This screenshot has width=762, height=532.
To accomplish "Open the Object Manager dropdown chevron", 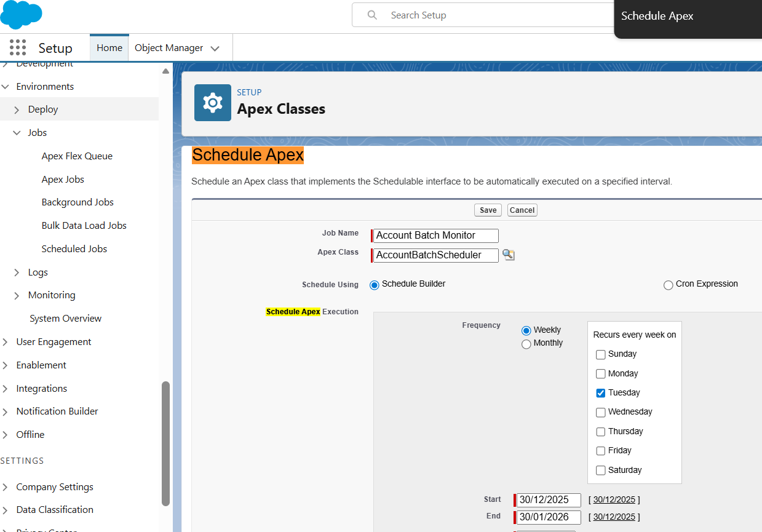I will [215, 49].
